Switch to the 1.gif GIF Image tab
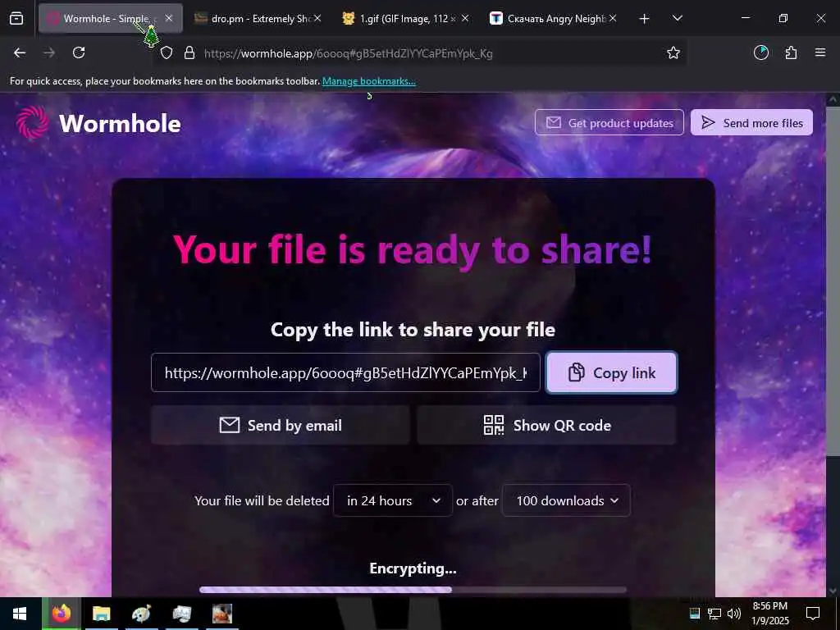Image resolution: width=840 pixels, height=630 pixels. [405, 18]
